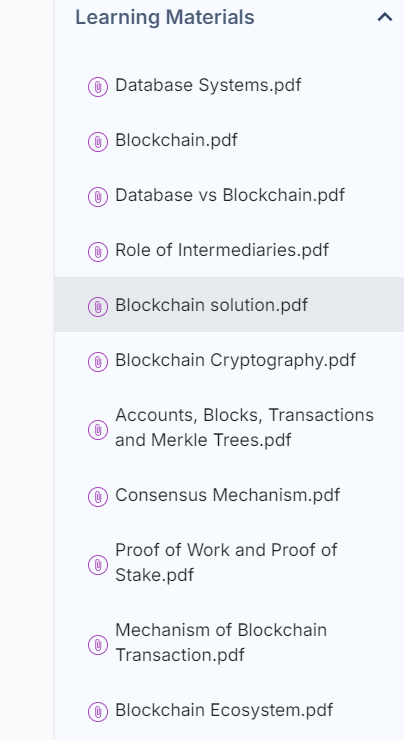Click the attachment icon beside Role of Intermediaries.pdf
Screen dimensions: 404x740
point(98,252)
